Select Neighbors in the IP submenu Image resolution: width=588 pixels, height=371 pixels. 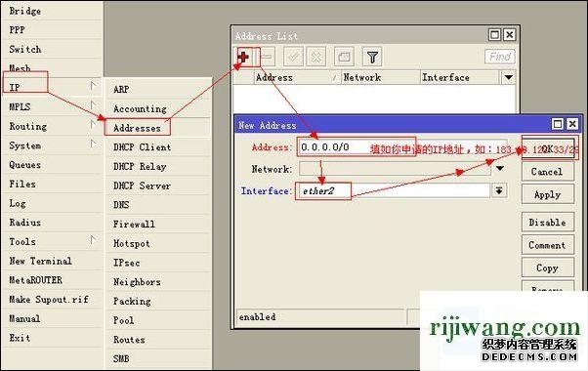click(x=158, y=282)
